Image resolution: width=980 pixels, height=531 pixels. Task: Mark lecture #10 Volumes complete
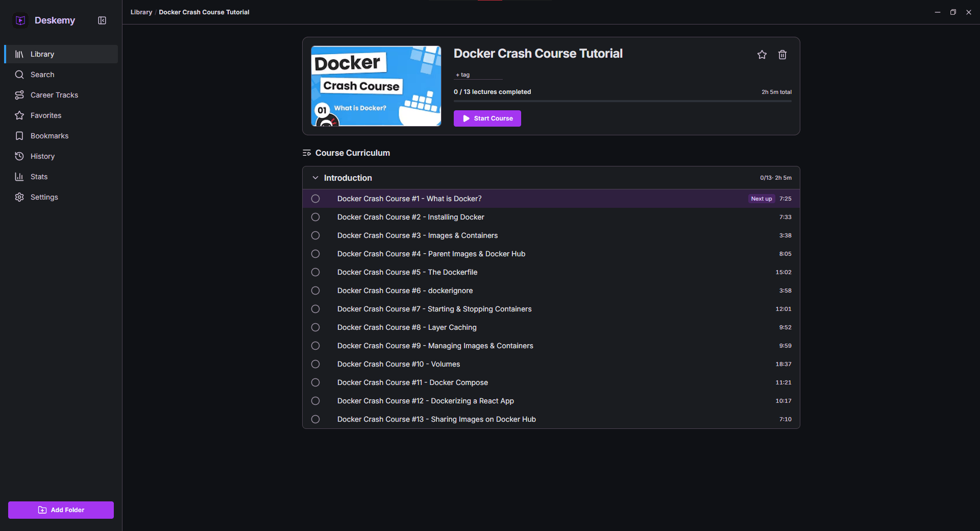click(x=315, y=364)
